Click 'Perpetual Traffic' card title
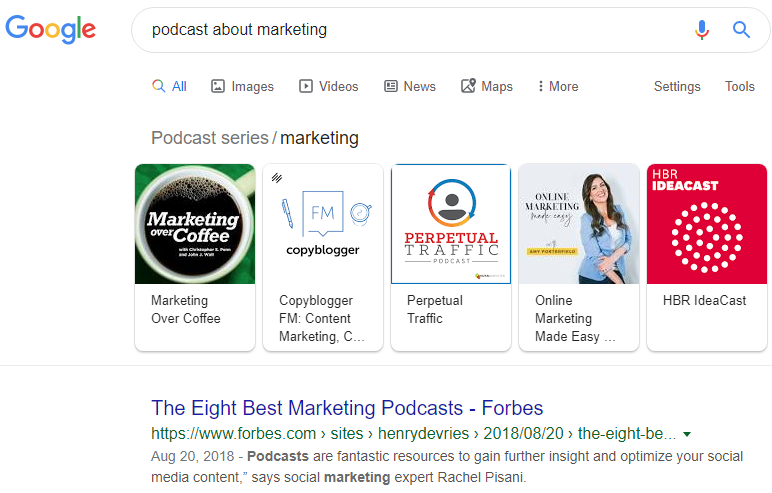The image size is (772, 493). pos(435,309)
